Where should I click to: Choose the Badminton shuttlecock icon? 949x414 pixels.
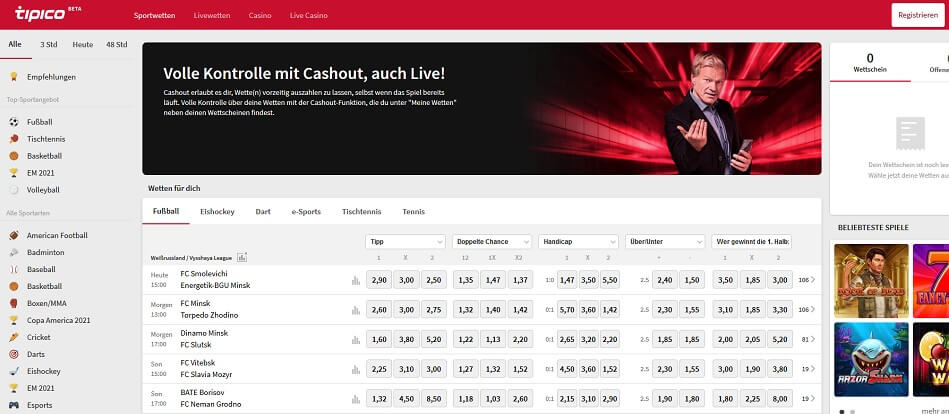[14, 252]
